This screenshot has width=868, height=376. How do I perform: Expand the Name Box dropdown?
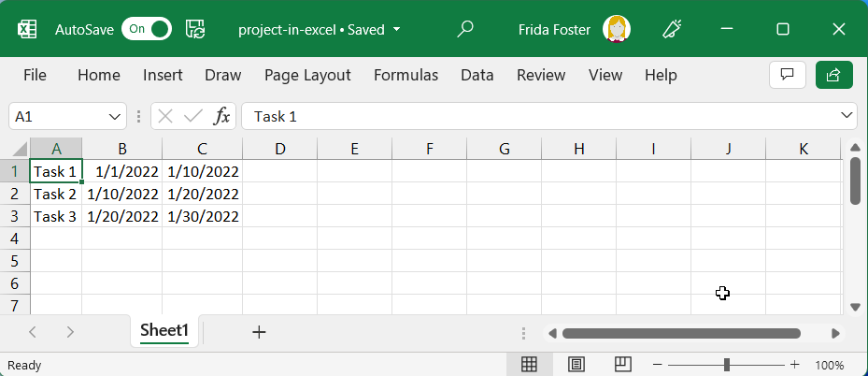pos(115,116)
